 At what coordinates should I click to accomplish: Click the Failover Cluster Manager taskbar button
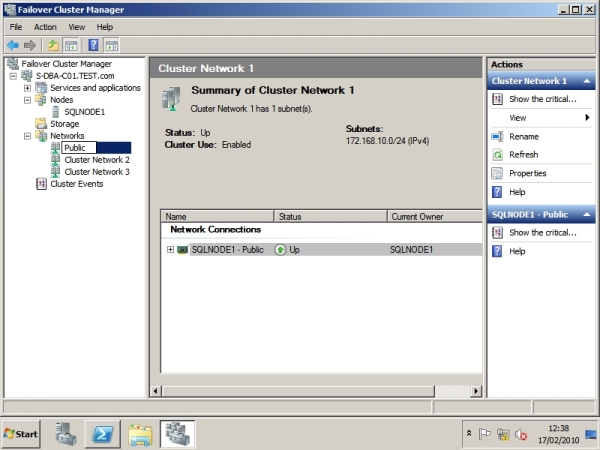point(178,434)
